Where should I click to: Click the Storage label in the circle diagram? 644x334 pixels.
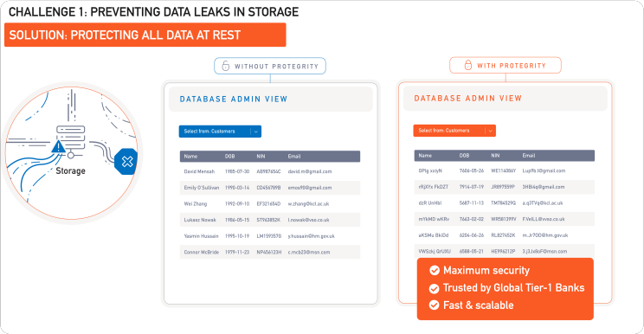pyautogui.click(x=71, y=170)
